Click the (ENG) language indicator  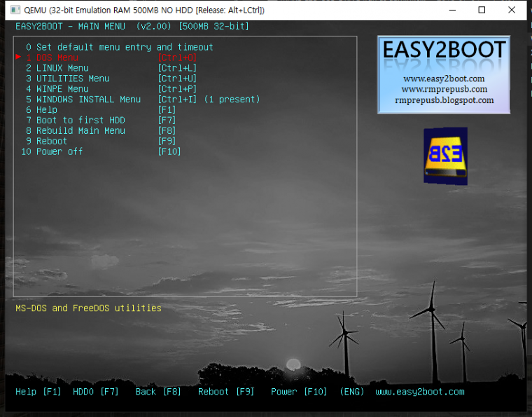click(x=352, y=392)
